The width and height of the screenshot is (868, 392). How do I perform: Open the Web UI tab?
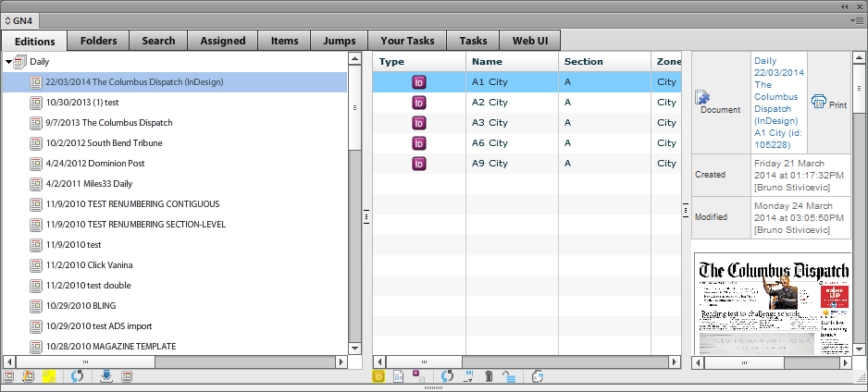point(529,41)
